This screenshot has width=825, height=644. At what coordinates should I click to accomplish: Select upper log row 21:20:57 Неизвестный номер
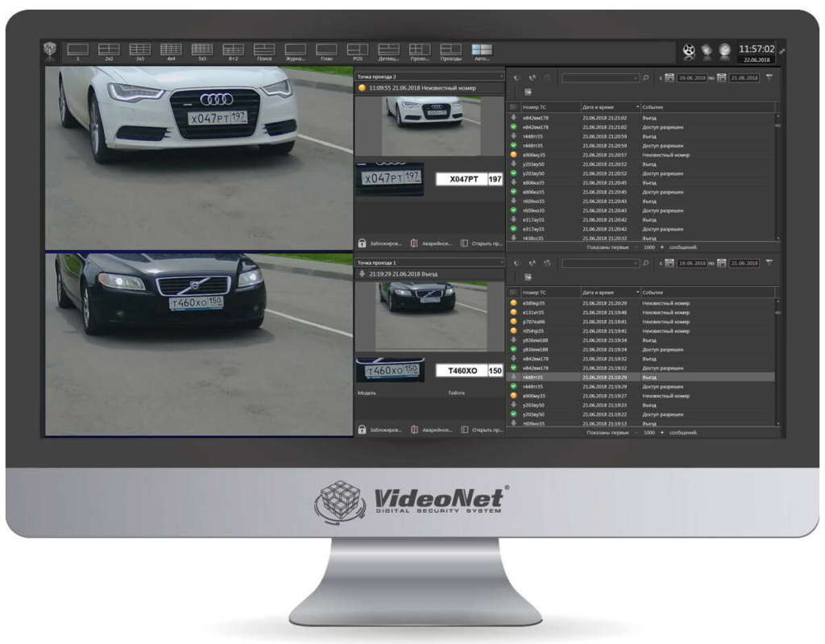pyautogui.click(x=642, y=155)
